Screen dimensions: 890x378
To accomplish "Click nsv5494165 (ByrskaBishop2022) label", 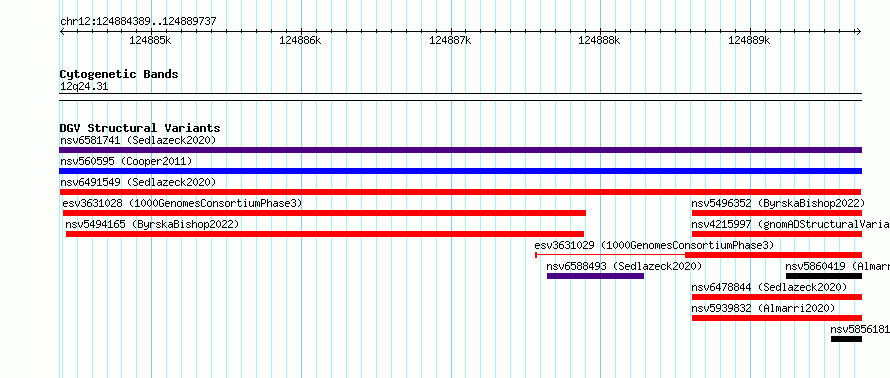I will coord(152,224).
